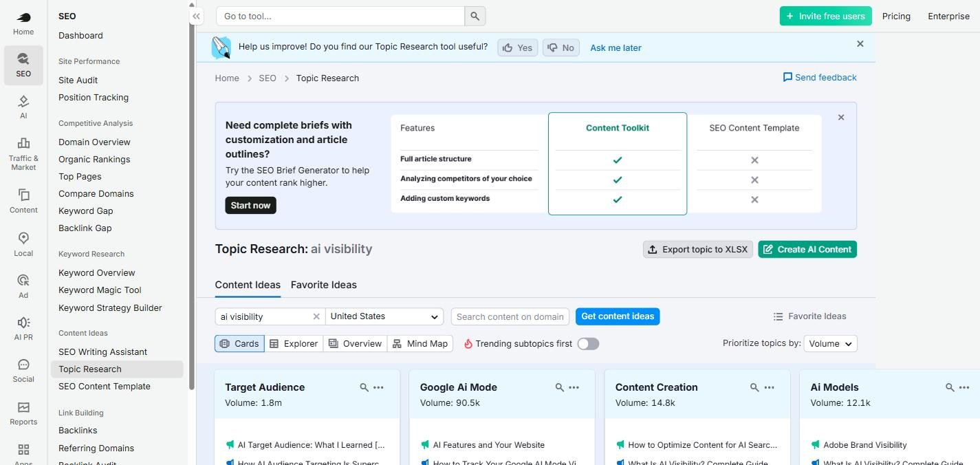This screenshot has width=980, height=465.
Task: Open Site Audit in sidebar
Action: [x=78, y=80]
